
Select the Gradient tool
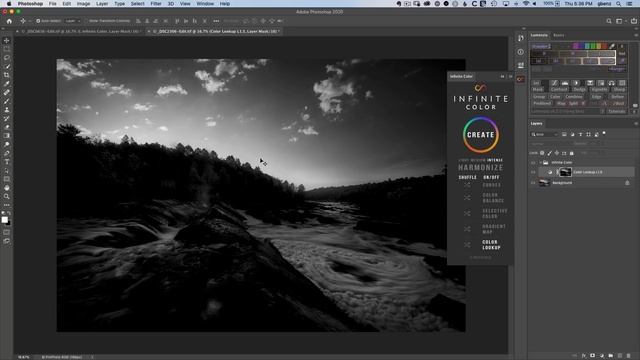[7, 136]
